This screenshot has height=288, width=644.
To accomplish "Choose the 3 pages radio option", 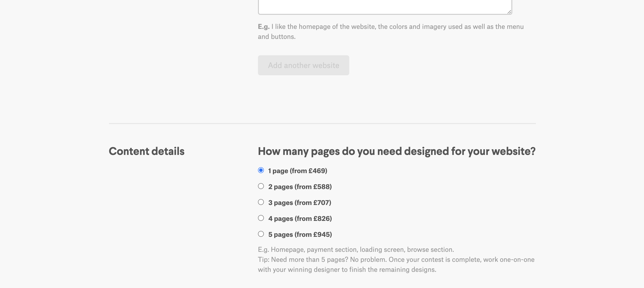I will click(x=261, y=202).
